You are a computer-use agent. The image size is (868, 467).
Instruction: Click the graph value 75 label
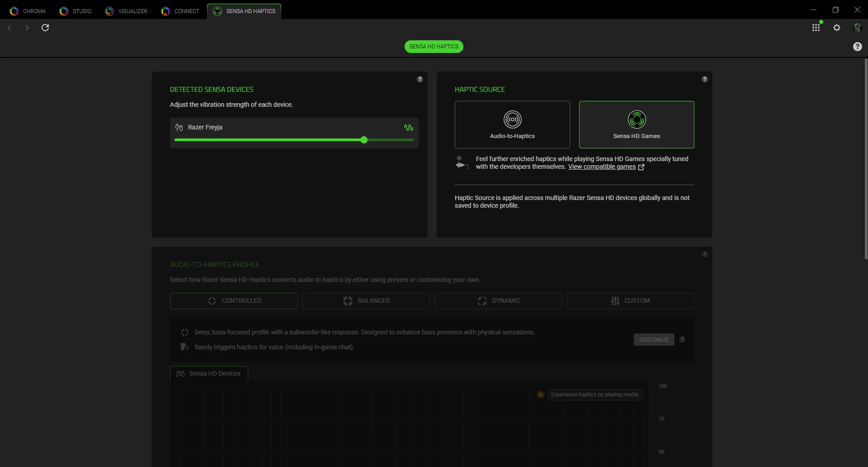tap(661, 419)
